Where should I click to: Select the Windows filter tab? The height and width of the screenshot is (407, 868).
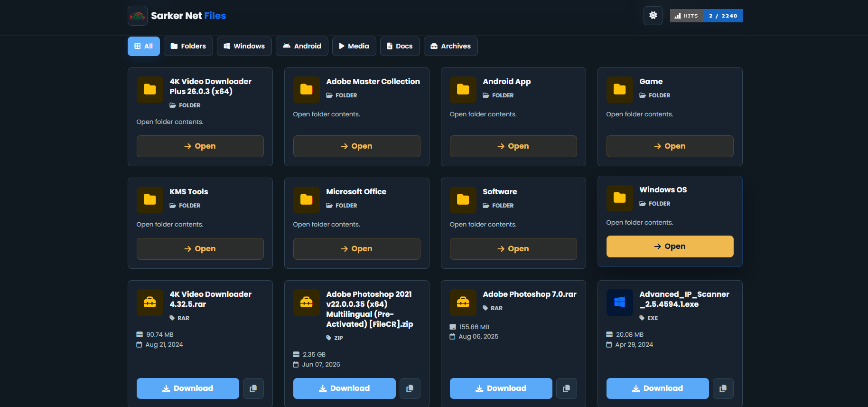pyautogui.click(x=244, y=46)
